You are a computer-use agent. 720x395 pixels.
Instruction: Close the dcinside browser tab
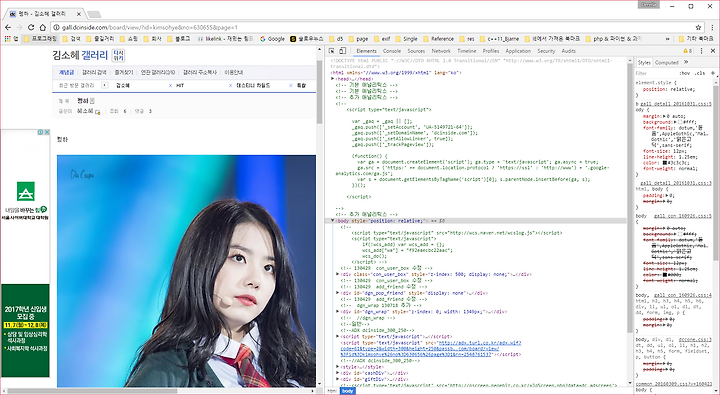point(79,14)
